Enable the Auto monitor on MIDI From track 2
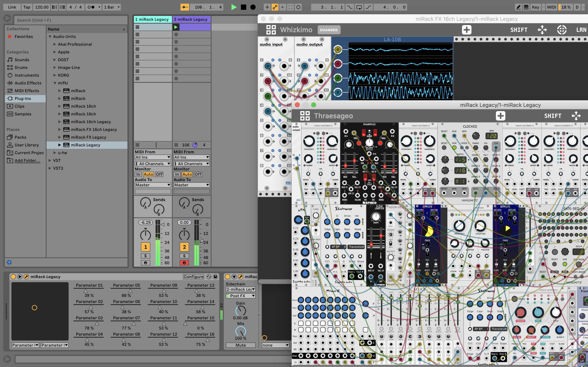 tap(188, 174)
